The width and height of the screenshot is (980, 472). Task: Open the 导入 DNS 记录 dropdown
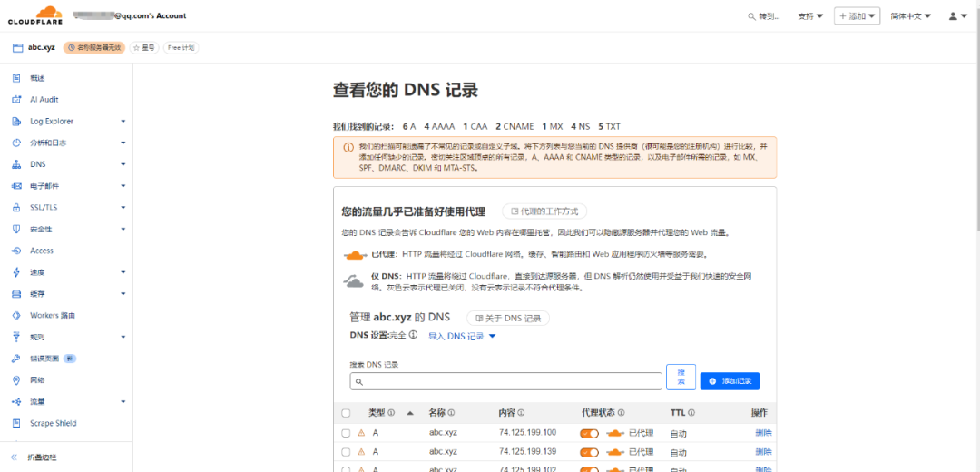(462, 337)
